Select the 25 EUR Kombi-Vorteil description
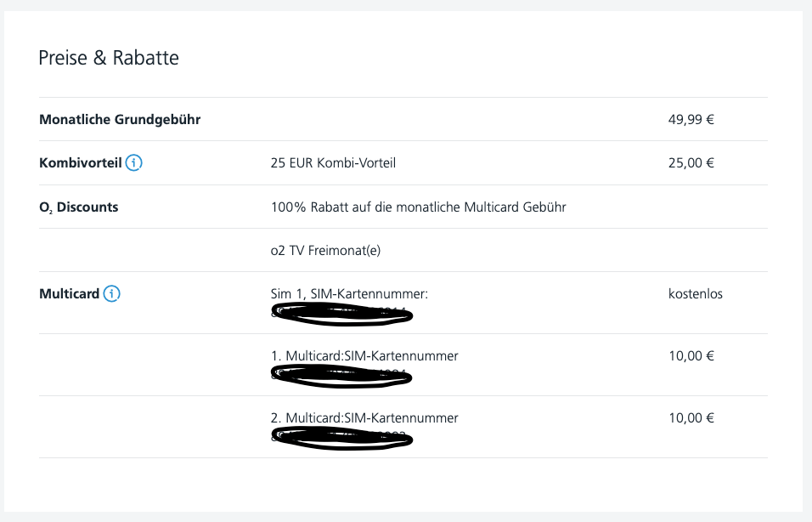The width and height of the screenshot is (812, 522). 333,163
